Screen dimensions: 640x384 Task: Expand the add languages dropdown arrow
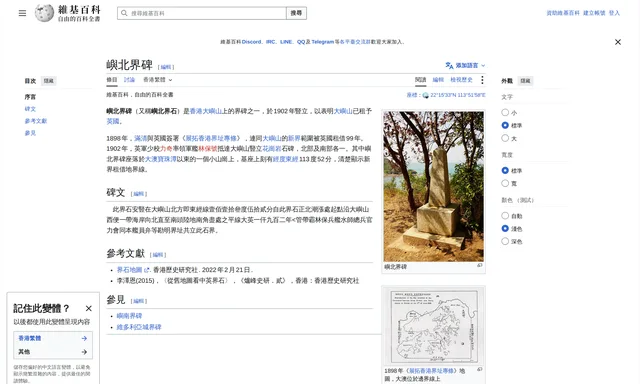click(x=483, y=65)
